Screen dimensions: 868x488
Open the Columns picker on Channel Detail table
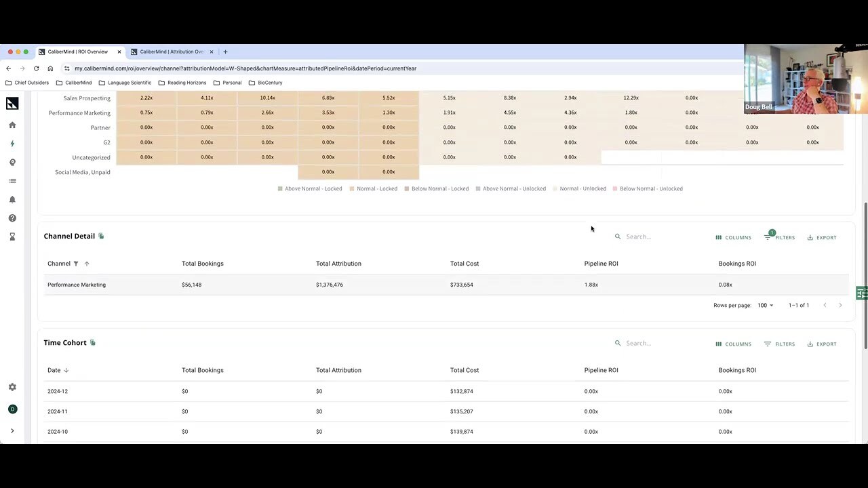pos(732,237)
